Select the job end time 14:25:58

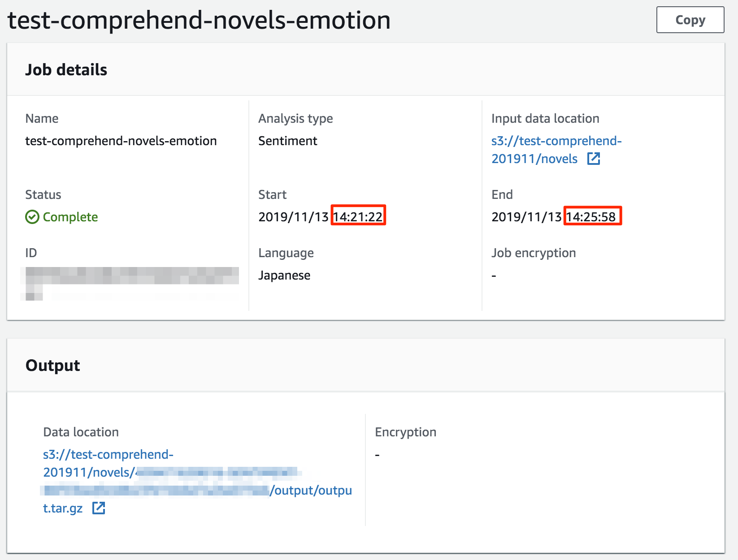coord(591,217)
